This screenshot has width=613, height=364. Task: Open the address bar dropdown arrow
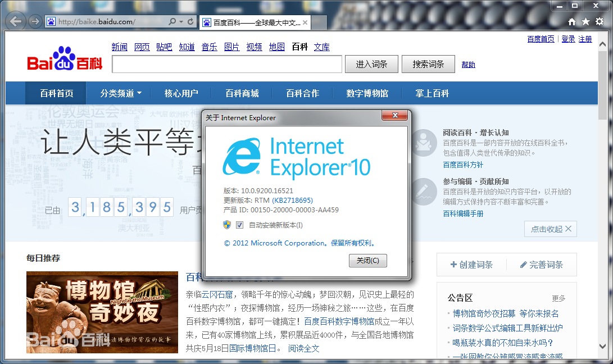pos(181,21)
